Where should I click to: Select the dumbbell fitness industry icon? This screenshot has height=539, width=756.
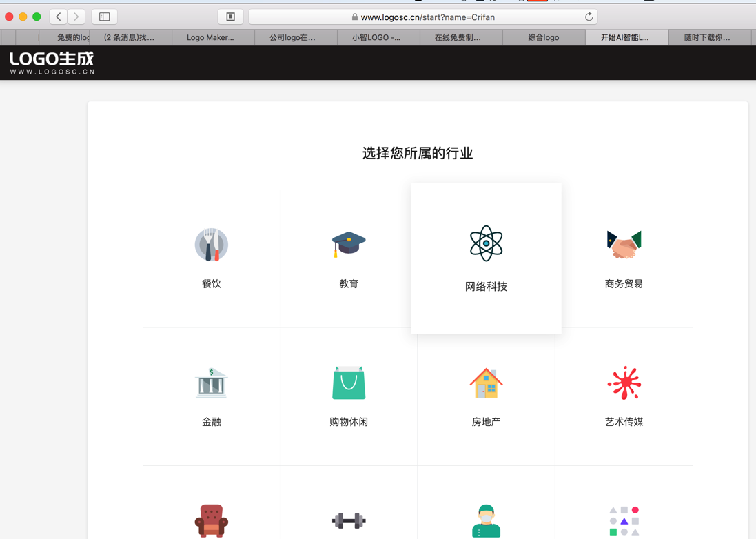point(349,520)
